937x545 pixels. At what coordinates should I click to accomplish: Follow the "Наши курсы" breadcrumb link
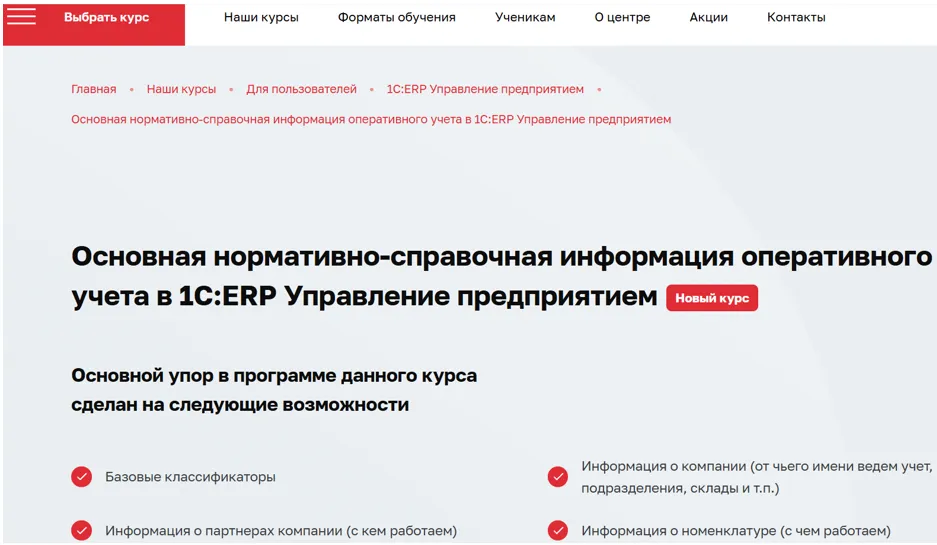pyautogui.click(x=181, y=89)
